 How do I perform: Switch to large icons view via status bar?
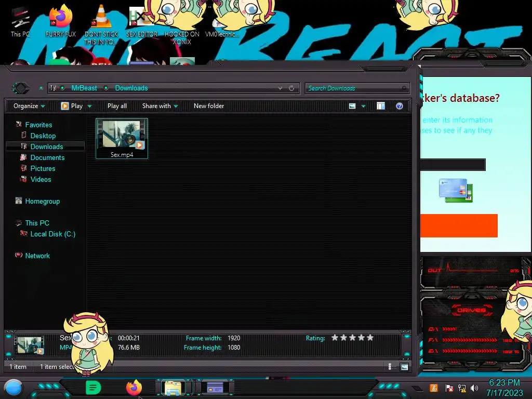click(x=404, y=367)
